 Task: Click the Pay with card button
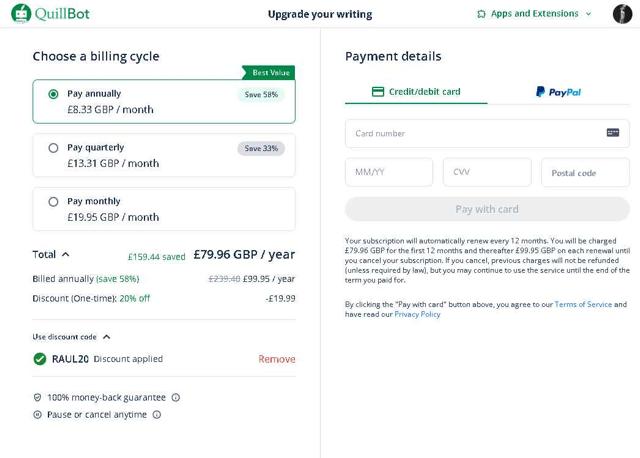[487, 209]
